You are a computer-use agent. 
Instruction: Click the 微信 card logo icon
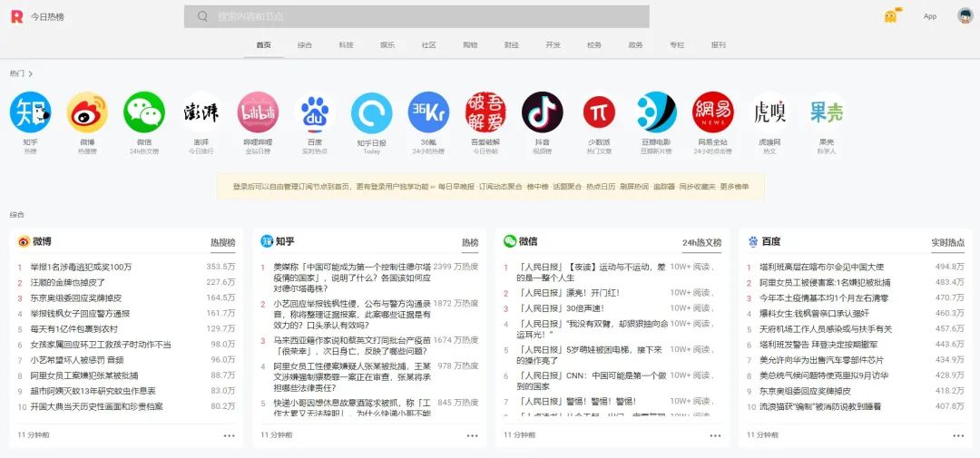(x=510, y=241)
